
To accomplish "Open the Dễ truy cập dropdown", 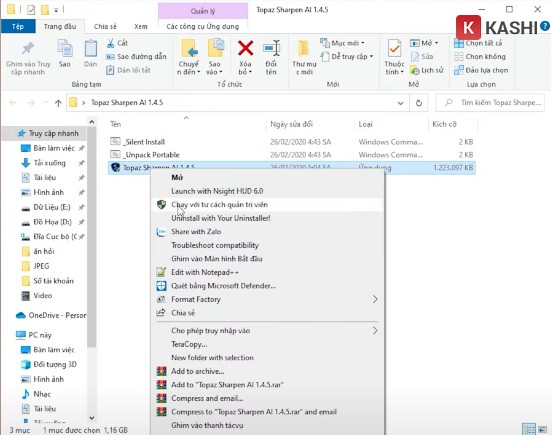I will click(x=347, y=57).
